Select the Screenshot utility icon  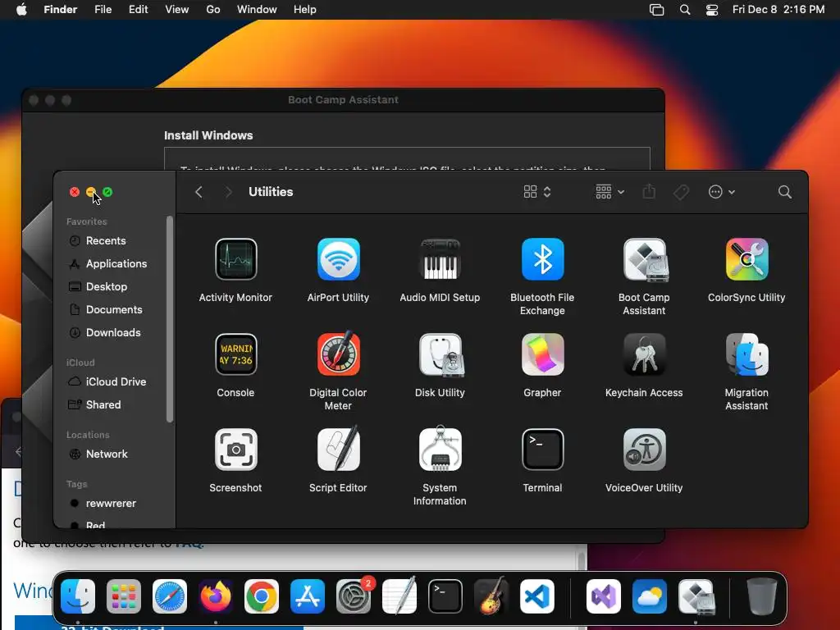235,450
